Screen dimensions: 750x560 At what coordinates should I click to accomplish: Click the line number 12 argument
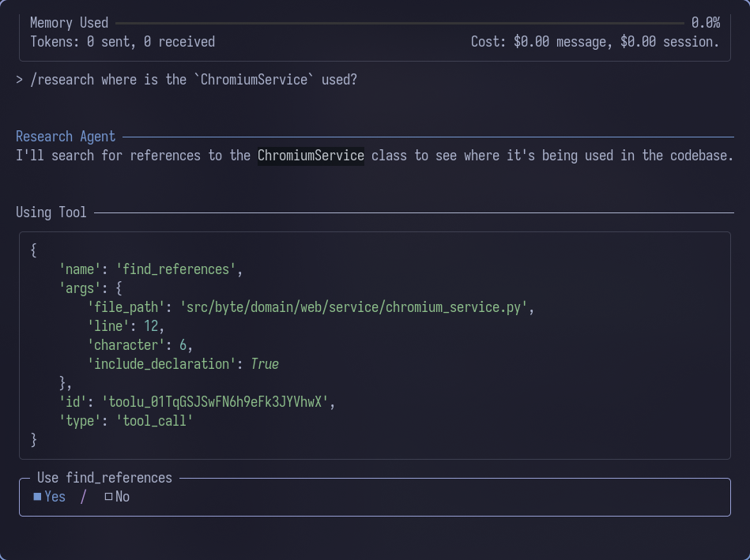[159, 325]
